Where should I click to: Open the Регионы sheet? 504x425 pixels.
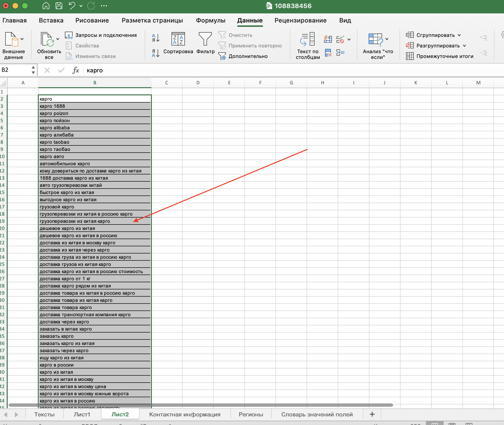tap(251, 414)
